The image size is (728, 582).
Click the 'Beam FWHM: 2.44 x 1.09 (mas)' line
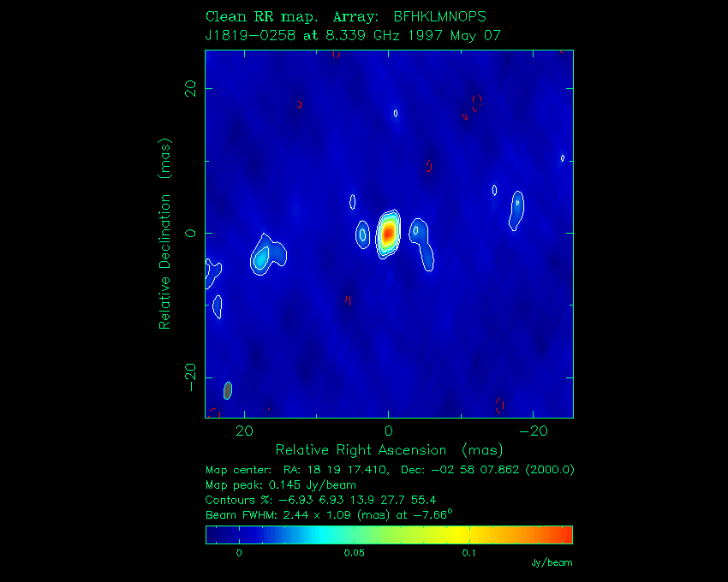(x=329, y=514)
